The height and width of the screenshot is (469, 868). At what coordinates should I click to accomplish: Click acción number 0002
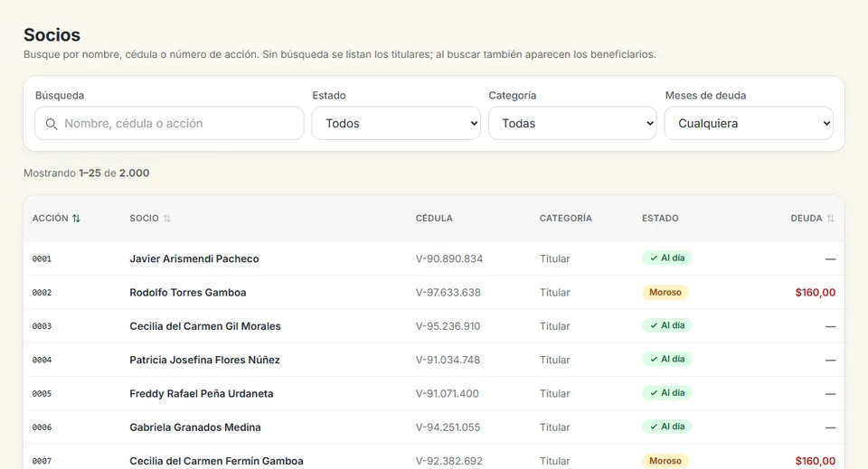click(42, 293)
